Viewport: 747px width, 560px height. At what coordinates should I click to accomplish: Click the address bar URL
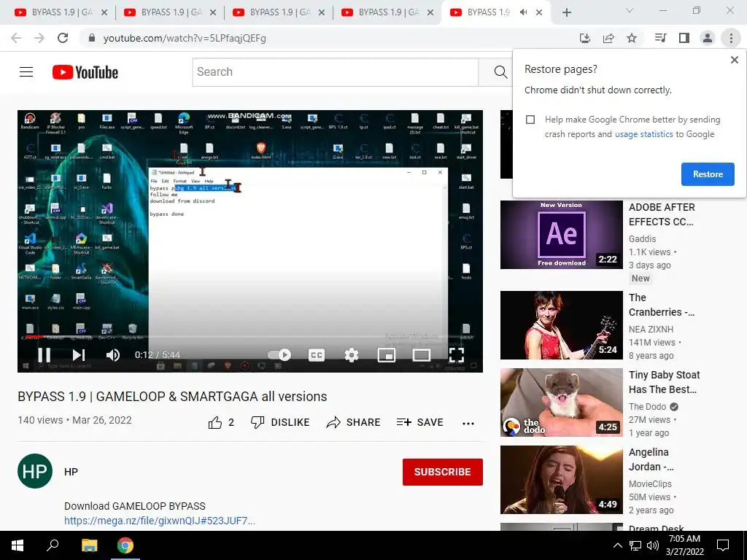pos(185,38)
